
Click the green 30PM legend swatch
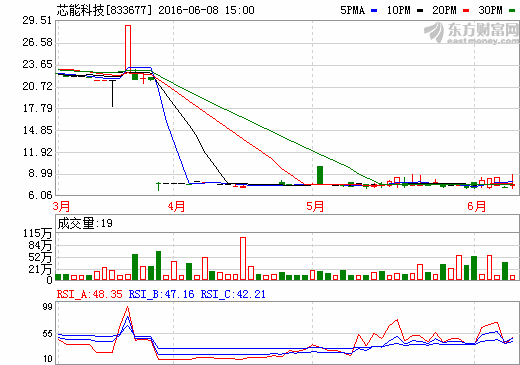[x=512, y=11]
